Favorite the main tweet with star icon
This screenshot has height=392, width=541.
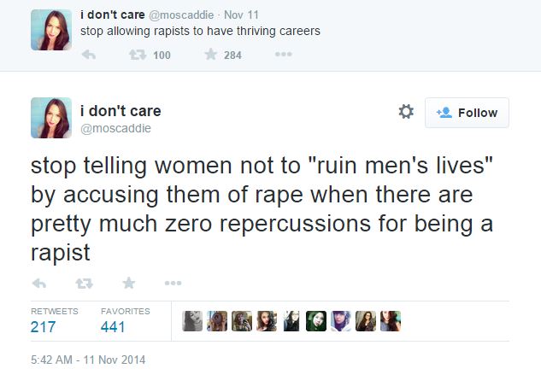(x=129, y=283)
